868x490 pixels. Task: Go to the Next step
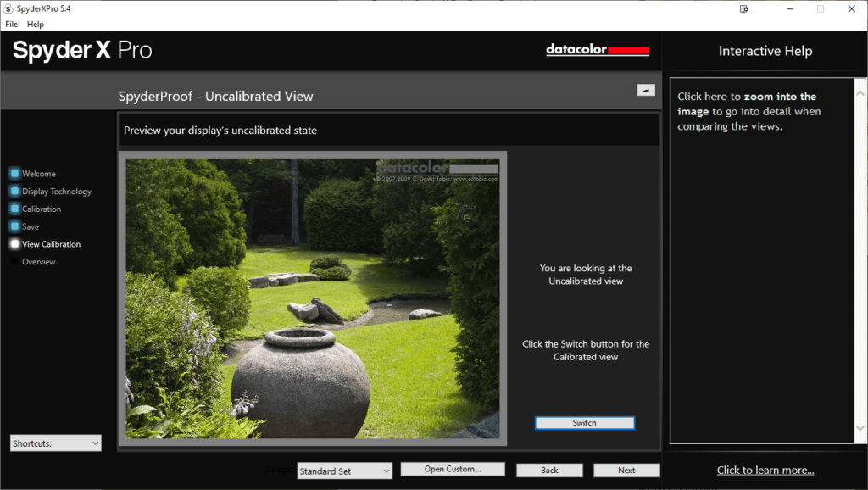626,470
